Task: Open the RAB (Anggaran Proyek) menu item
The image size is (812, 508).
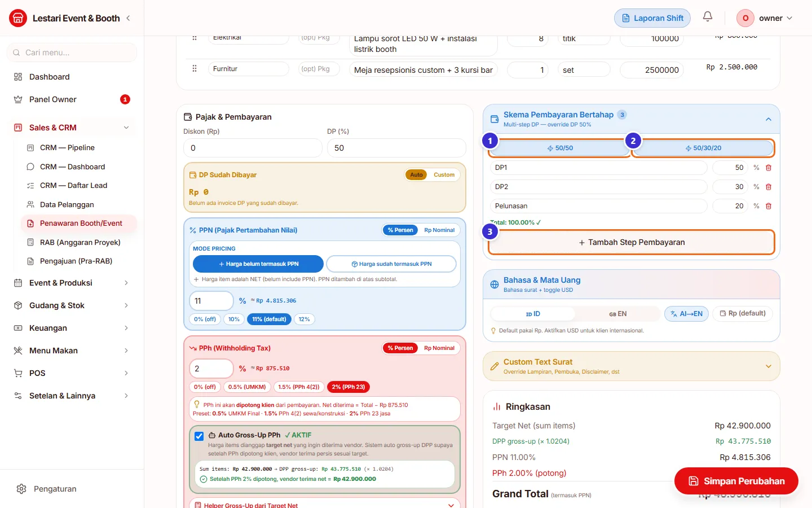Action: point(80,242)
